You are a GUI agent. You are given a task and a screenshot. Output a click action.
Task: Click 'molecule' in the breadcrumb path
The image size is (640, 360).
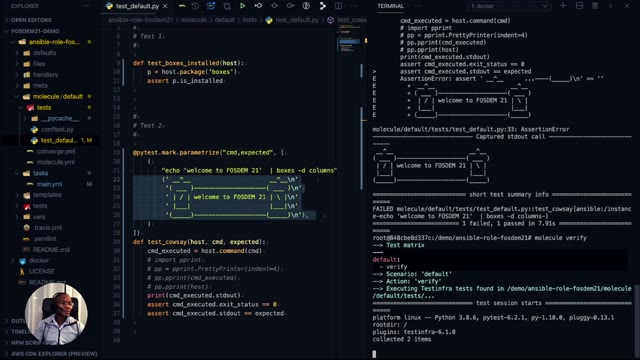193,20
